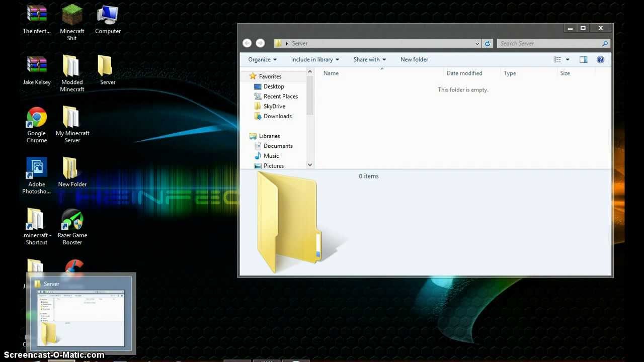This screenshot has height=362, width=644.
Task: Sort by Date modified column
Action: 464,73
